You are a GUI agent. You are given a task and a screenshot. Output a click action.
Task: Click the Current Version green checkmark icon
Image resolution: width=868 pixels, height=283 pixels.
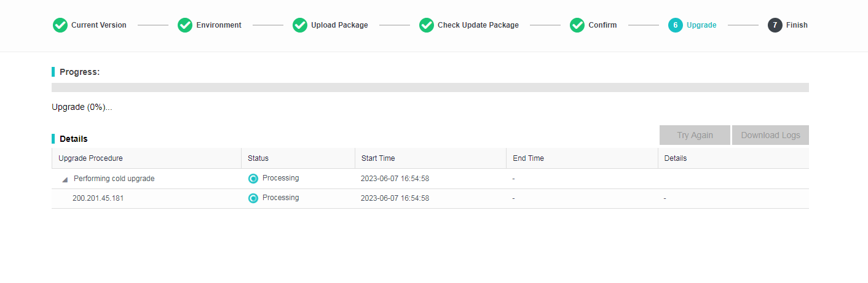(x=60, y=25)
